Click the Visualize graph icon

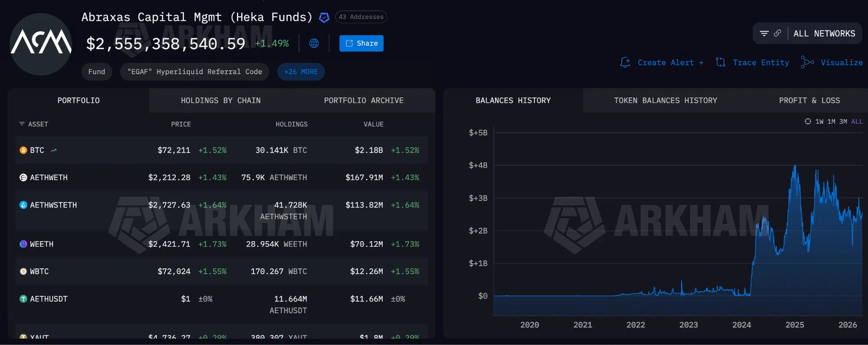pyautogui.click(x=808, y=62)
